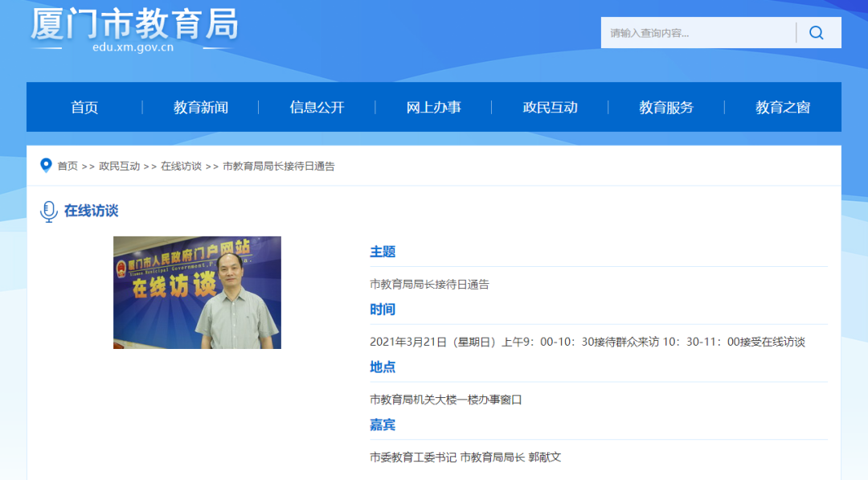This screenshot has width=868, height=480.
Task: Focus the 请输入查询内容 search field
Action: click(698, 33)
